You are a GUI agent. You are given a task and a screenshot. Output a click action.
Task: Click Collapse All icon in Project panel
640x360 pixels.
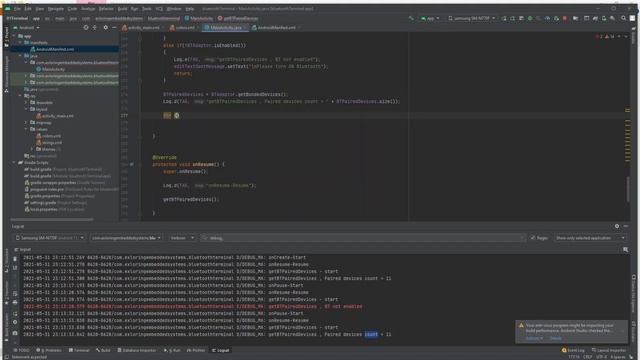[x=95, y=28]
